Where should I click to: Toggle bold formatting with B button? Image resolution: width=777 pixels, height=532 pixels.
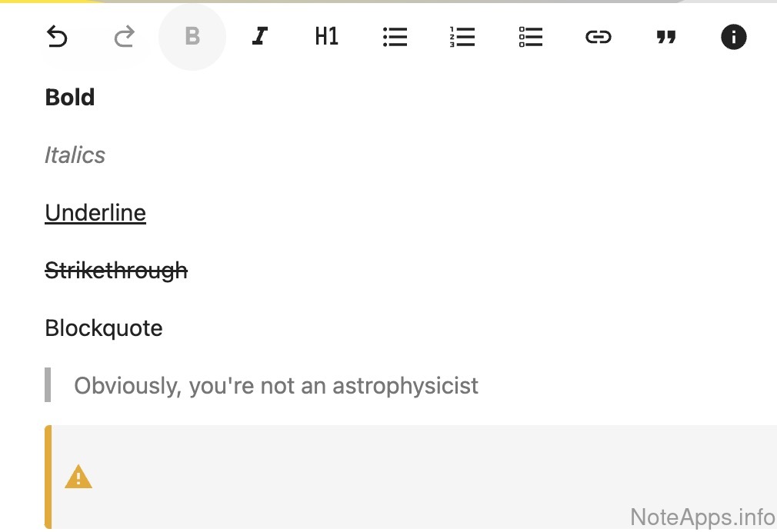coord(192,37)
